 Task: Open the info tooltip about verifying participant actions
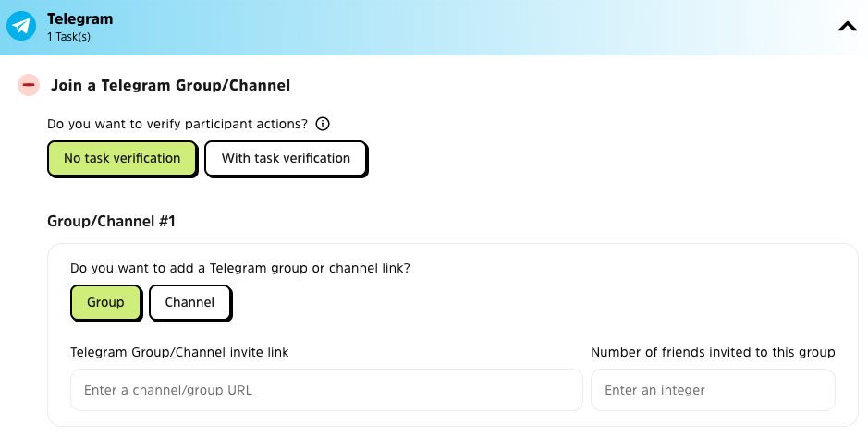tap(323, 124)
